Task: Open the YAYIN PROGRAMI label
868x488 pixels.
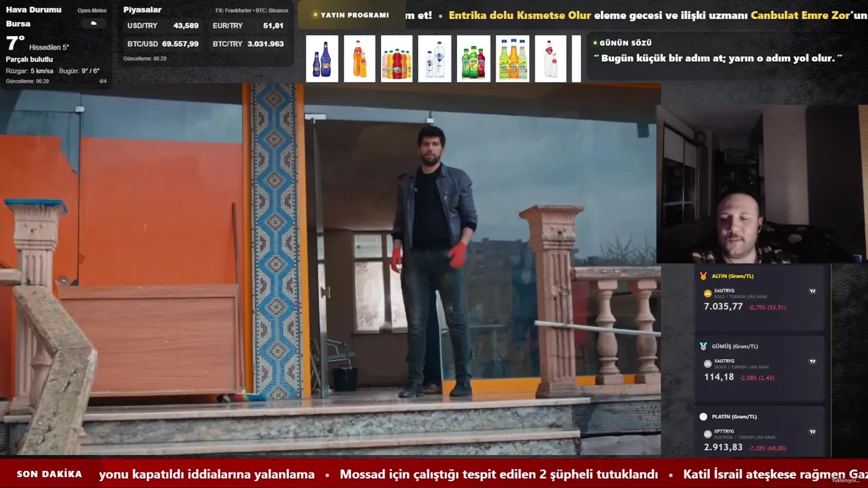Action: click(355, 15)
